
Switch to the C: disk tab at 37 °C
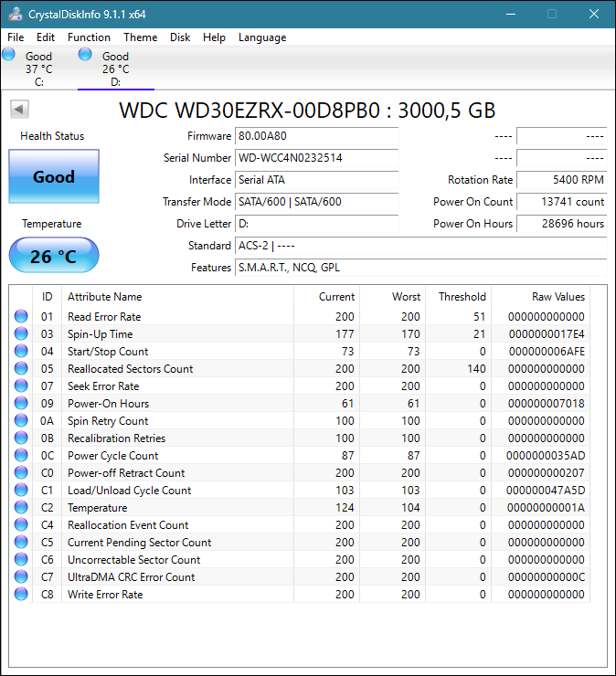tap(38, 69)
